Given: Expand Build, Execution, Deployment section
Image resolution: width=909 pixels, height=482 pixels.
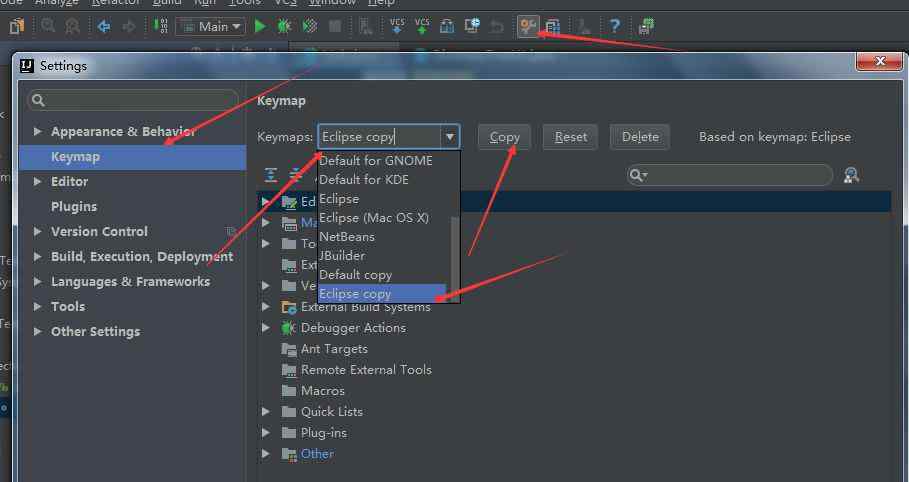Looking at the screenshot, I should pyautogui.click(x=38, y=256).
